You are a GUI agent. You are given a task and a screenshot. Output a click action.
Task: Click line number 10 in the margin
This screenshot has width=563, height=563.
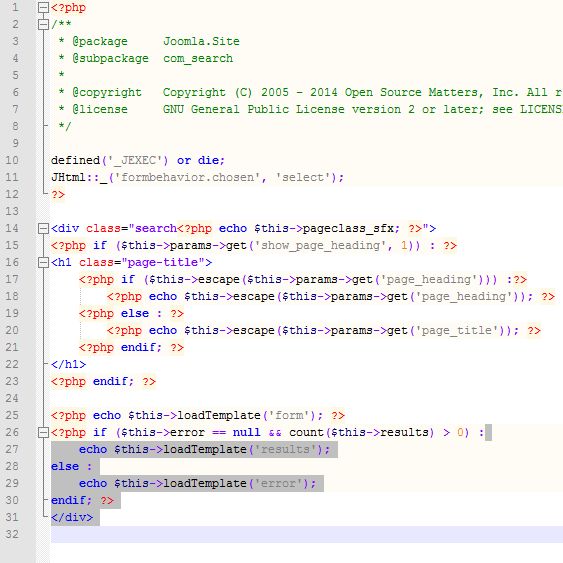pyautogui.click(x=12, y=160)
